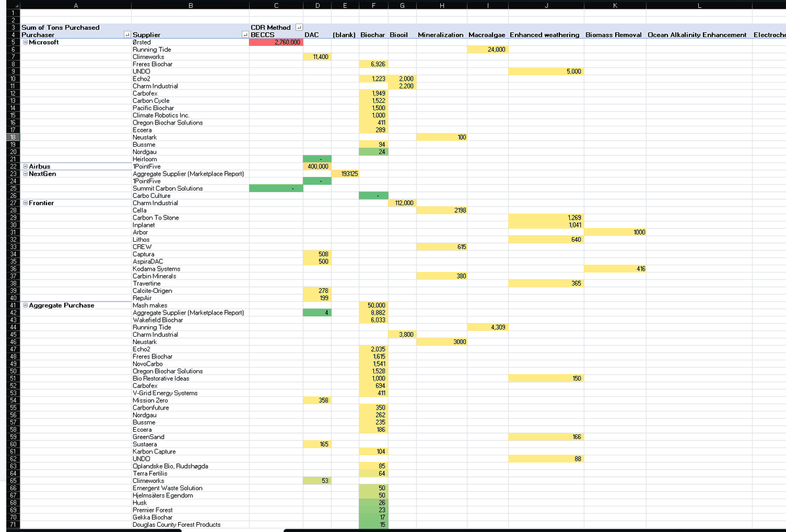
Task: Collapse the Microsoft purchaser group
Action: (x=25, y=42)
